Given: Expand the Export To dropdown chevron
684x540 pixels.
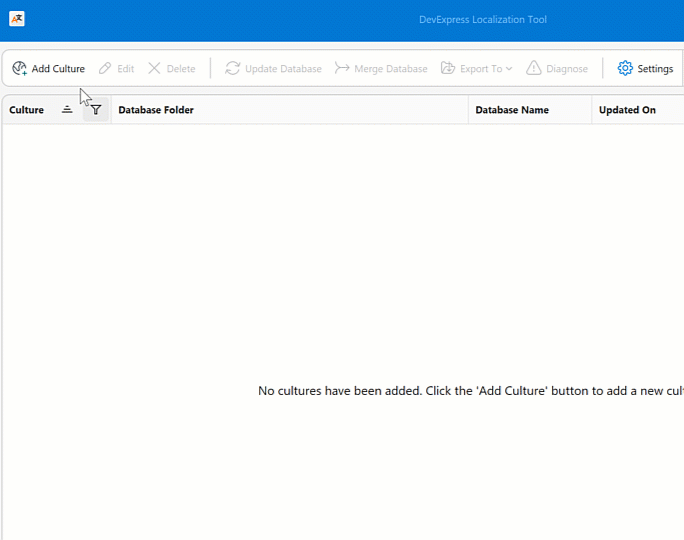Looking at the screenshot, I should 509,69.
